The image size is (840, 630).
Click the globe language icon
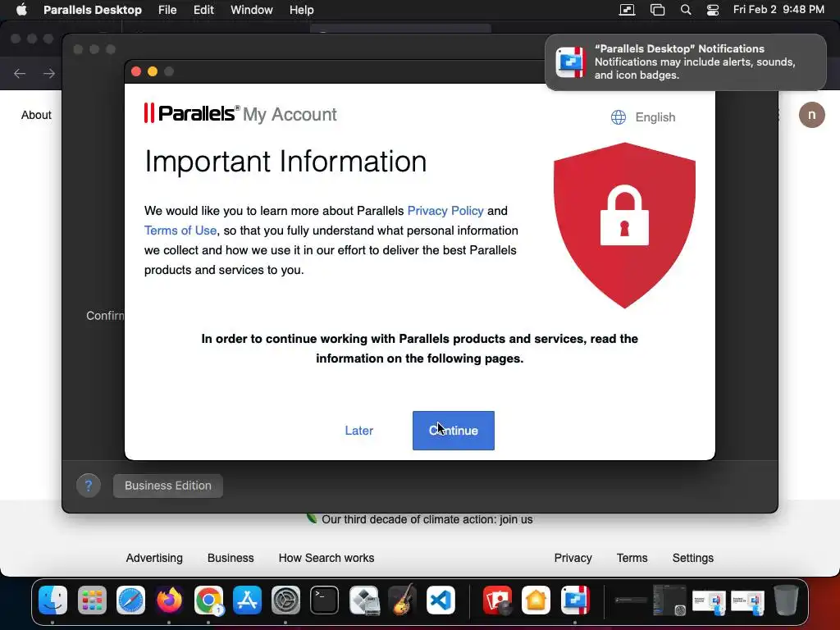click(619, 116)
